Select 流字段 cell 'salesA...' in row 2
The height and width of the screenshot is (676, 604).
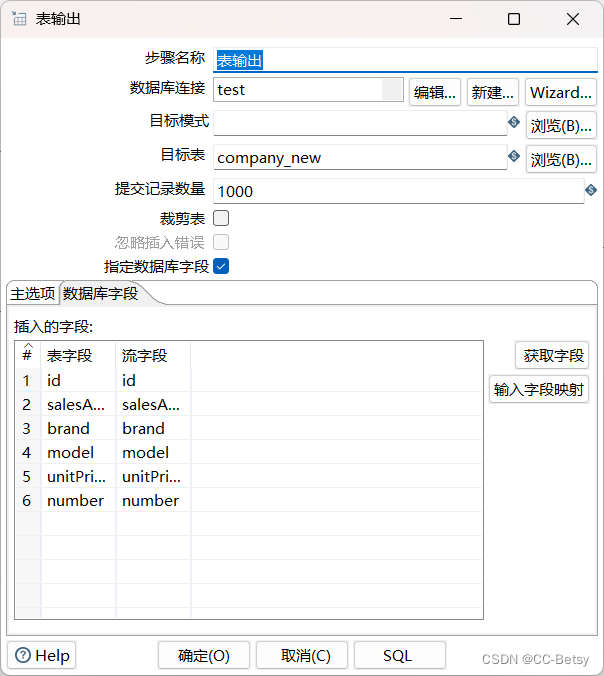153,404
